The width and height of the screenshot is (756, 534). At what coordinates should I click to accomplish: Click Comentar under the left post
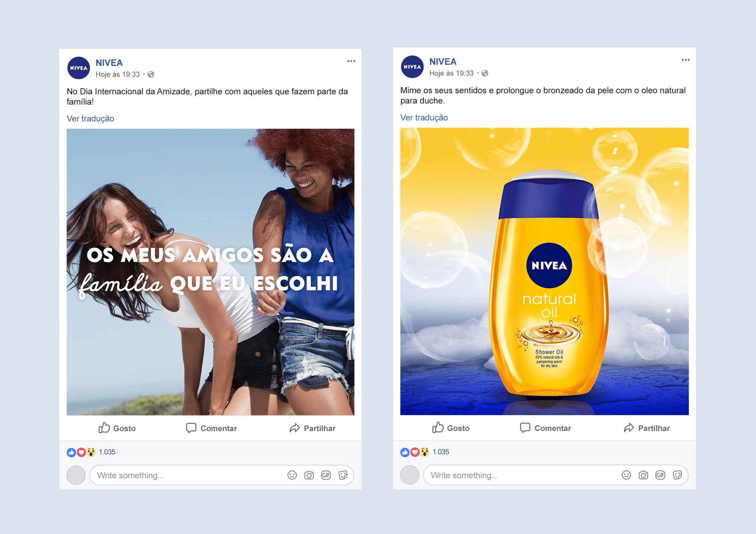211,428
